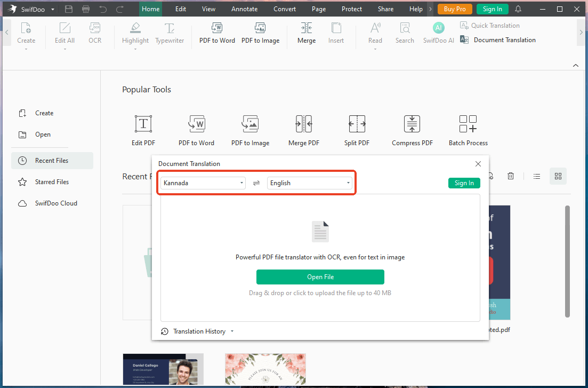Open the English target language dropdown
Viewport: 588px width, 388px height.
coord(309,183)
